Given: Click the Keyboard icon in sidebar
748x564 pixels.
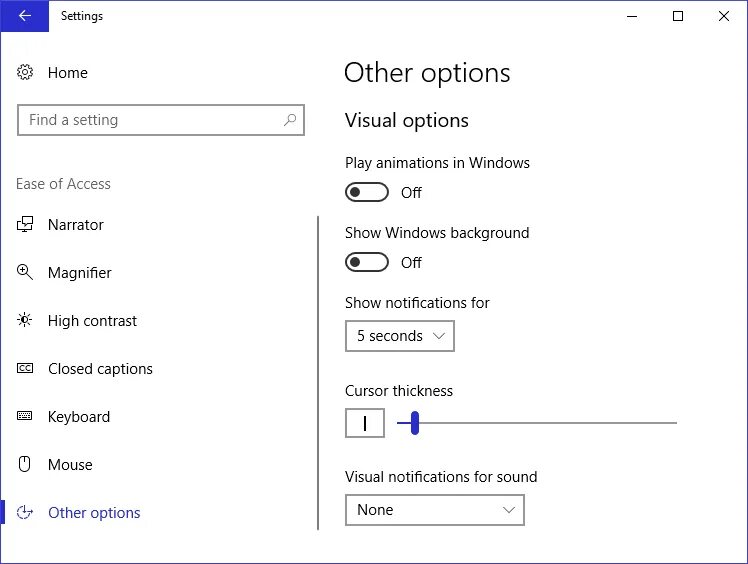Looking at the screenshot, I should (x=26, y=417).
